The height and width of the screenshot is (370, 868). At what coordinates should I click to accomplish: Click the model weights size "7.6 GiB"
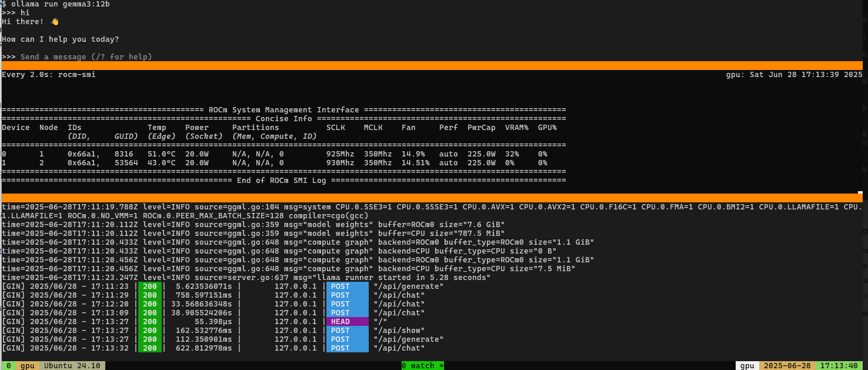(x=484, y=225)
